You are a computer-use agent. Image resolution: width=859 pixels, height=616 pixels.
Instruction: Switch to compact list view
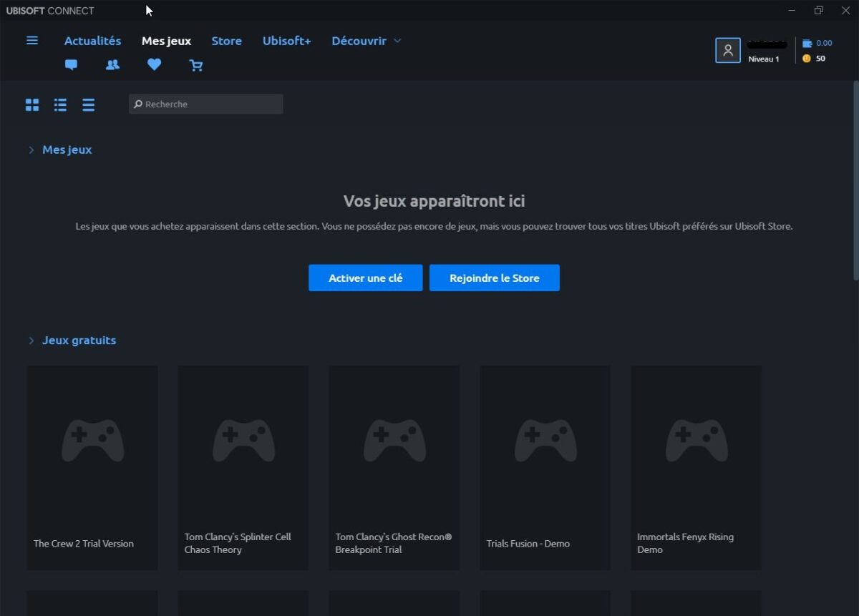[x=88, y=105]
